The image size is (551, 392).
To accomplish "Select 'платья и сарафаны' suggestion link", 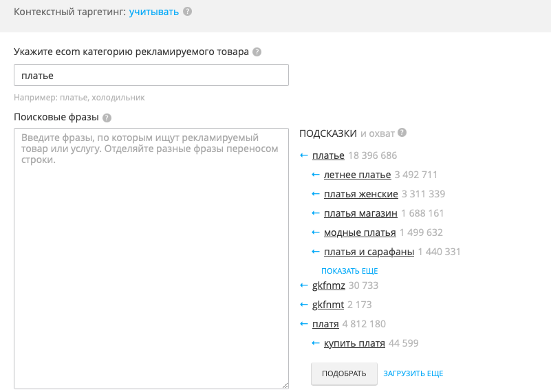I will point(369,252).
